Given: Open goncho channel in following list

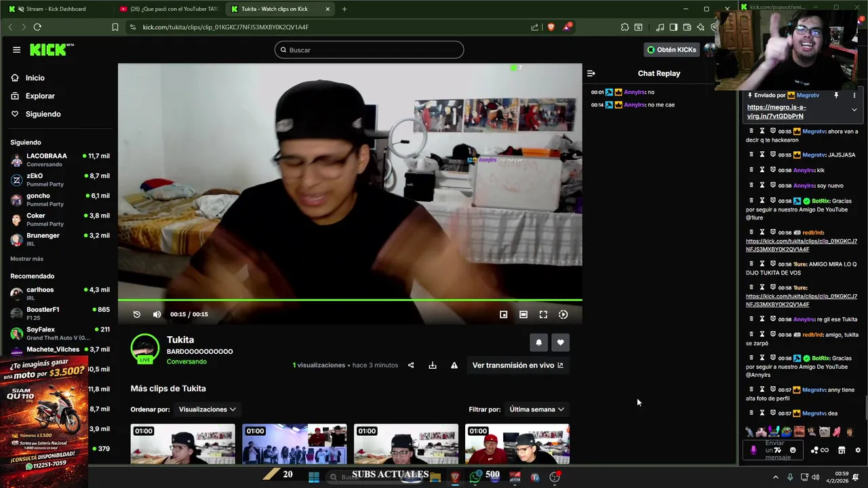Looking at the screenshot, I should pyautogui.click(x=60, y=199).
